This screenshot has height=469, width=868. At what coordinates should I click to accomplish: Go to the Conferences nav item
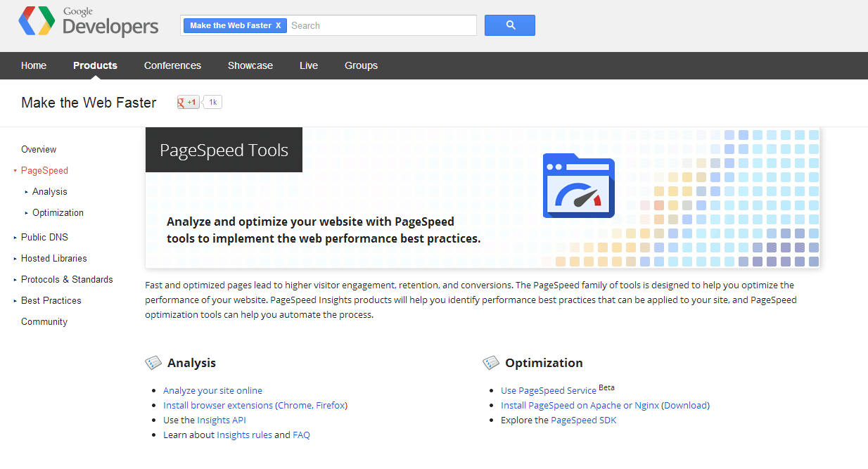pos(172,65)
